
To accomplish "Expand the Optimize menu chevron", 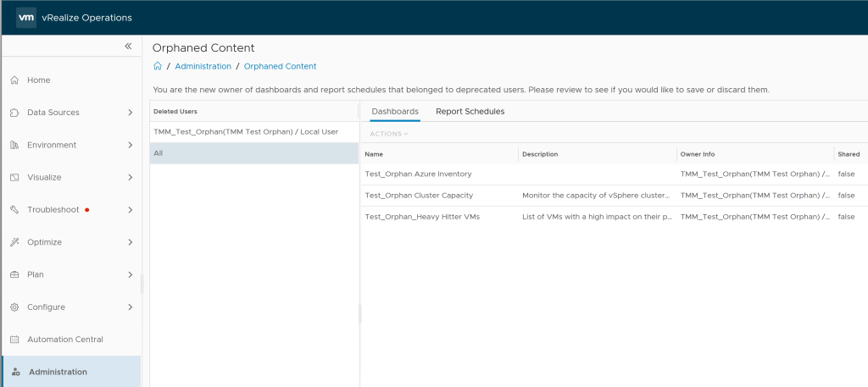I will tap(130, 242).
